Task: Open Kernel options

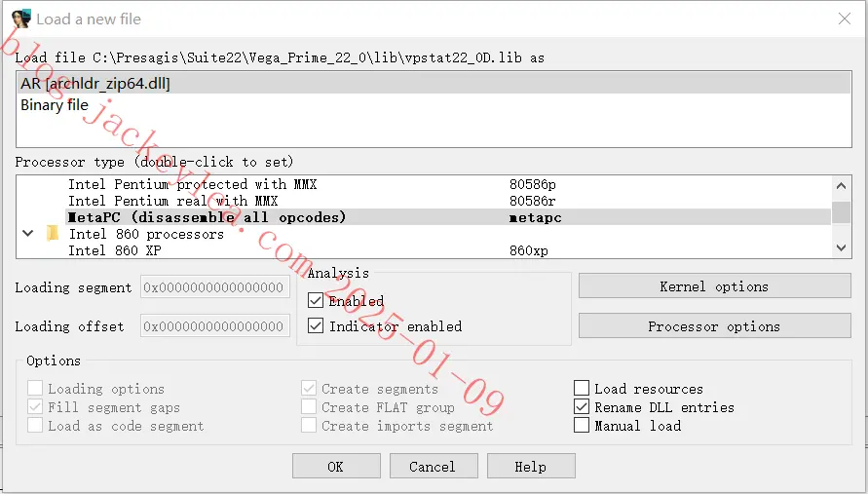Action: point(715,286)
